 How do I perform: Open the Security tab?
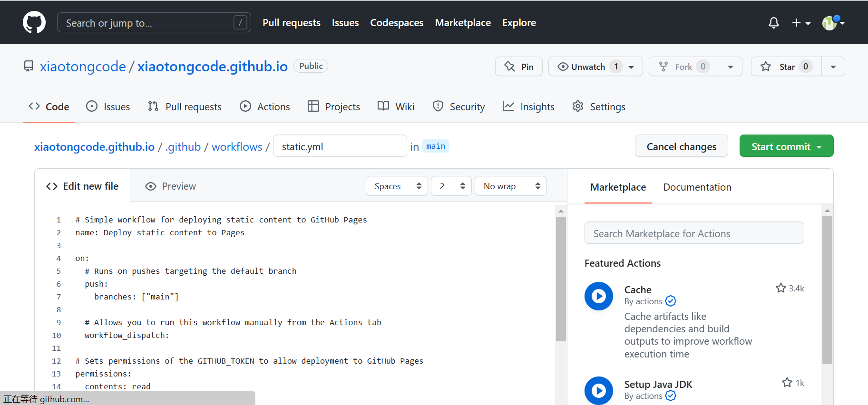pyautogui.click(x=458, y=106)
